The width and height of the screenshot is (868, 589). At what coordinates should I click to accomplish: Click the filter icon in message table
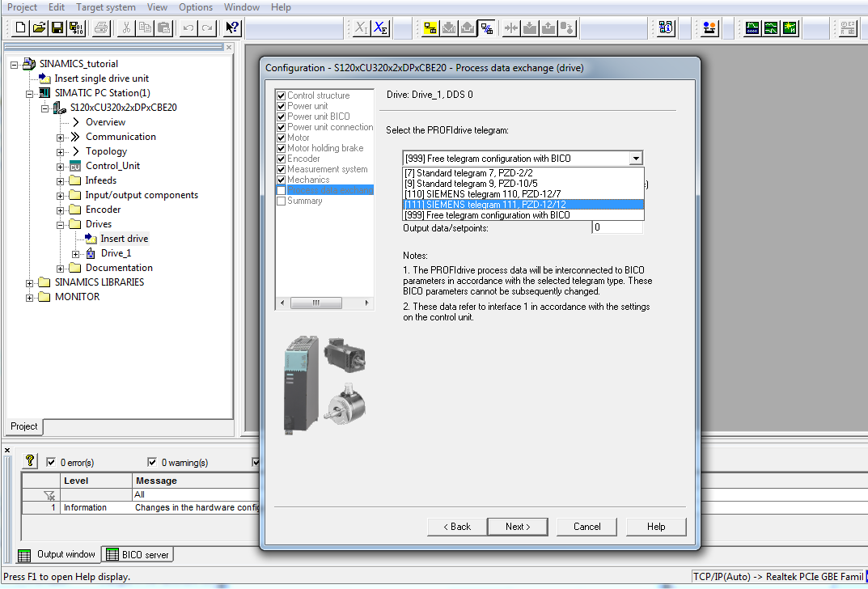pos(50,495)
